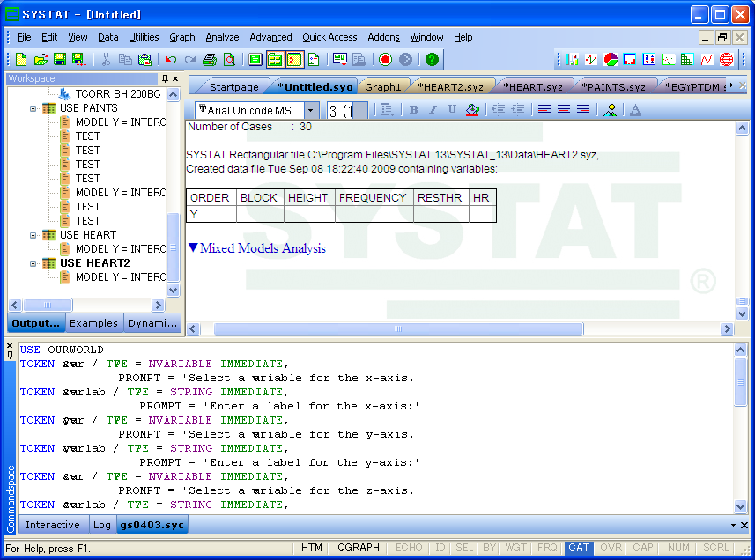Image resolution: width=755 pixels, height=560 pixels.
Task: Click the insert image icon in format bar
Action: click(610, 110)
